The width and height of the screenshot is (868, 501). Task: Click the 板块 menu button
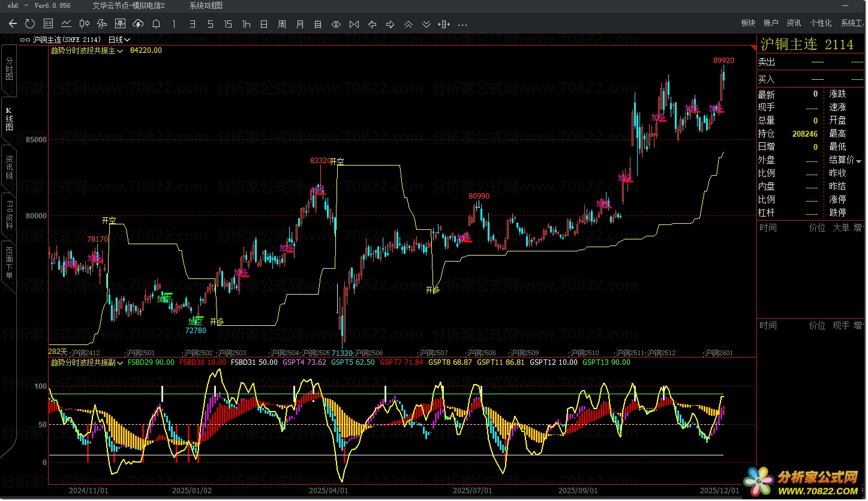[x=748, y=23]
